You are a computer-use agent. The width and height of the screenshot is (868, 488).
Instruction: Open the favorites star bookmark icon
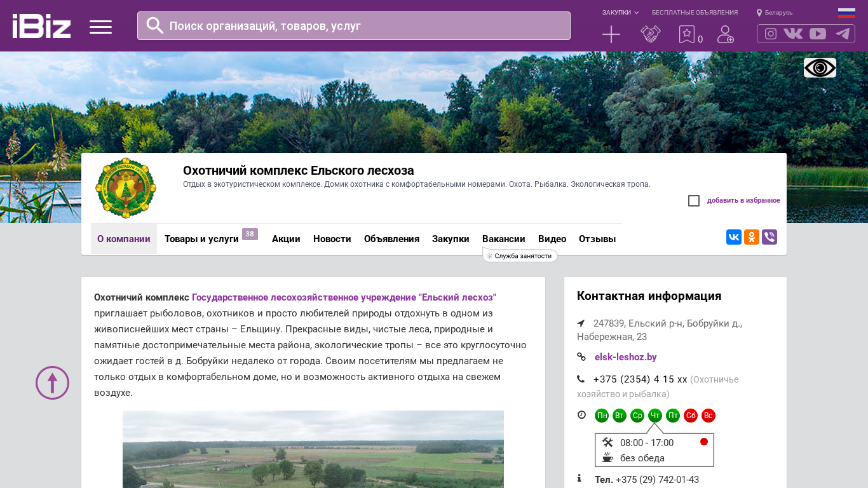(x=687, y=34)
